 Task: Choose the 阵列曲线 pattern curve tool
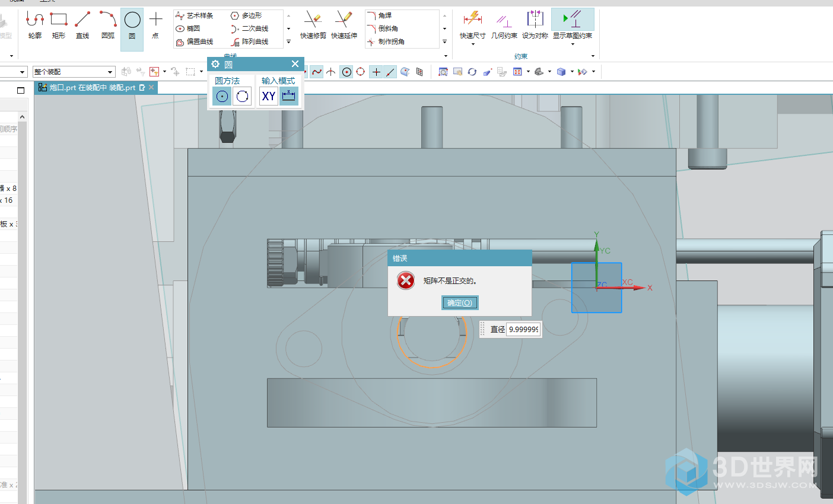[x=250, y=42]
